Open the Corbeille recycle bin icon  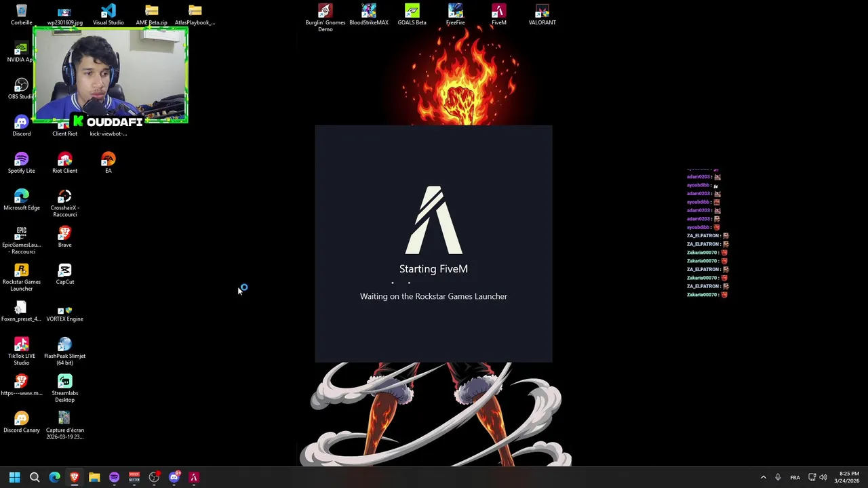[x=21, y=14]
